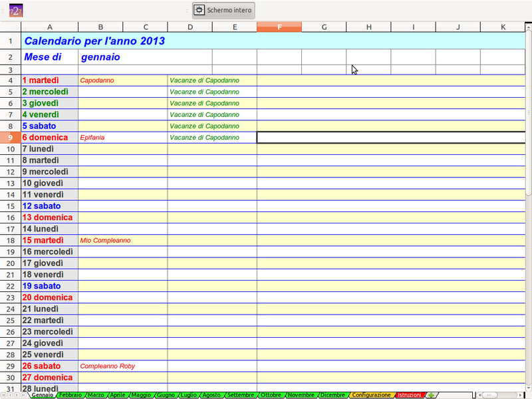
Task: Click the title cell 'Calendario per l'anno 2013'
Action: click(273, 41)
